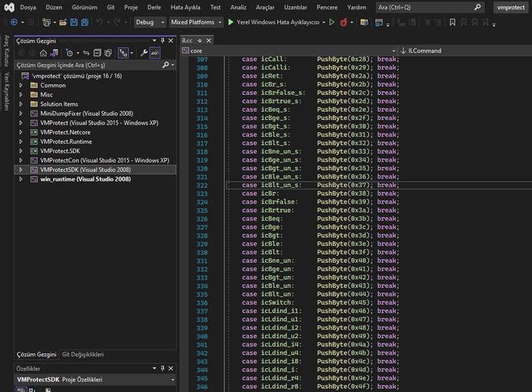
Task: Open the Düzen menu
Action: pyautogui.click(x=54, y=7)
